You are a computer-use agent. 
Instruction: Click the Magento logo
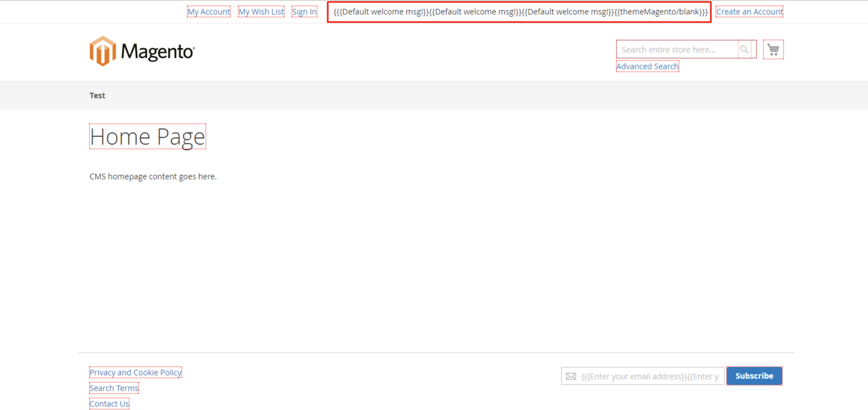(x=103, y=51)
